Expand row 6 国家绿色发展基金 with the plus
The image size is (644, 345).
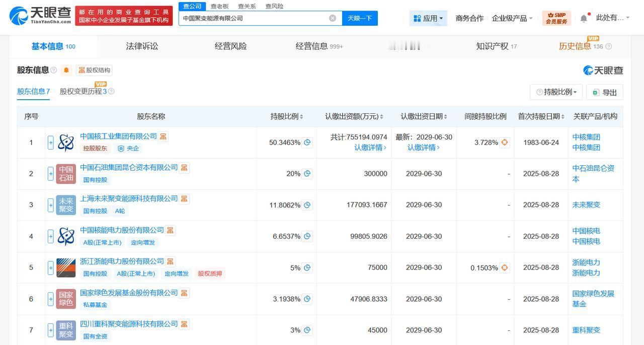point(51,299)
